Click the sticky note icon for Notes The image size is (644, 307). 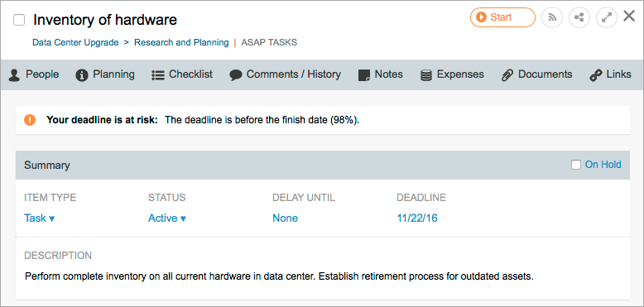tap(364, 75)
